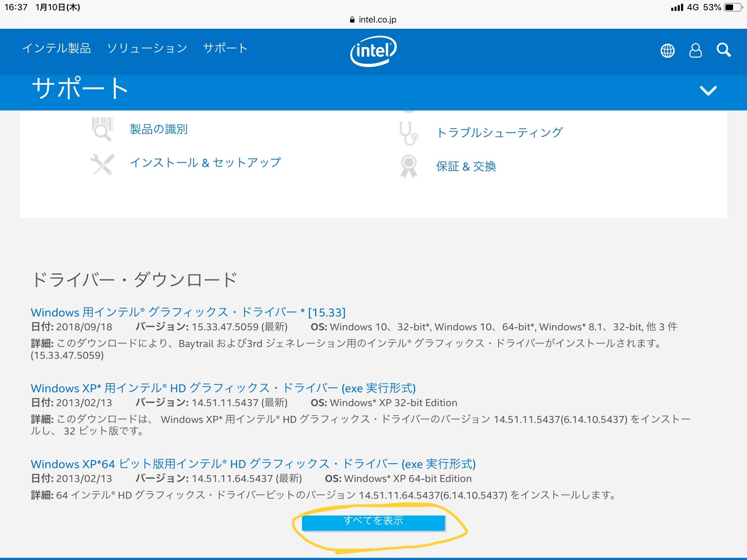Open the ソリューション menu
Image resolution: width=747 pixels, height=560 pixels.
147,48
